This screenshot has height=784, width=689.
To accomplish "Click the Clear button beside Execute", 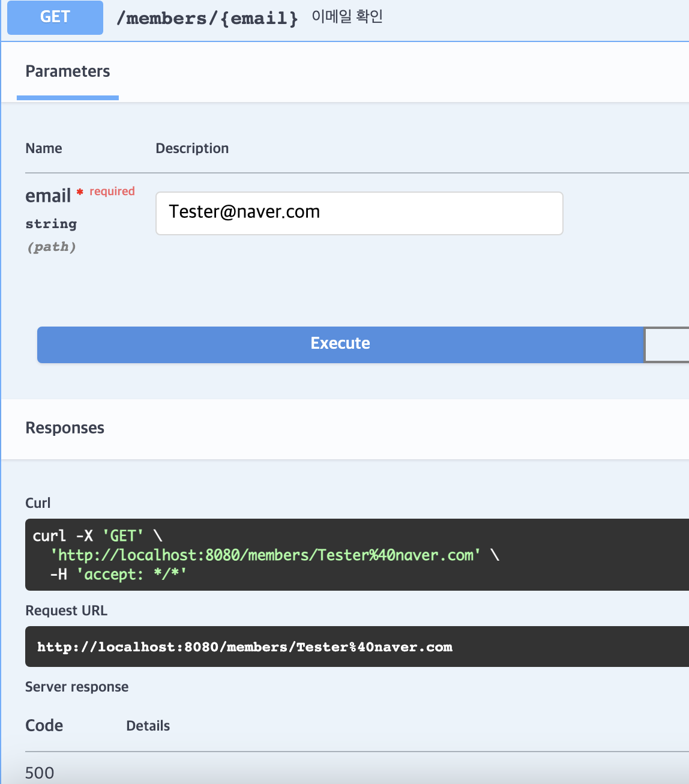I will (666, 345).
